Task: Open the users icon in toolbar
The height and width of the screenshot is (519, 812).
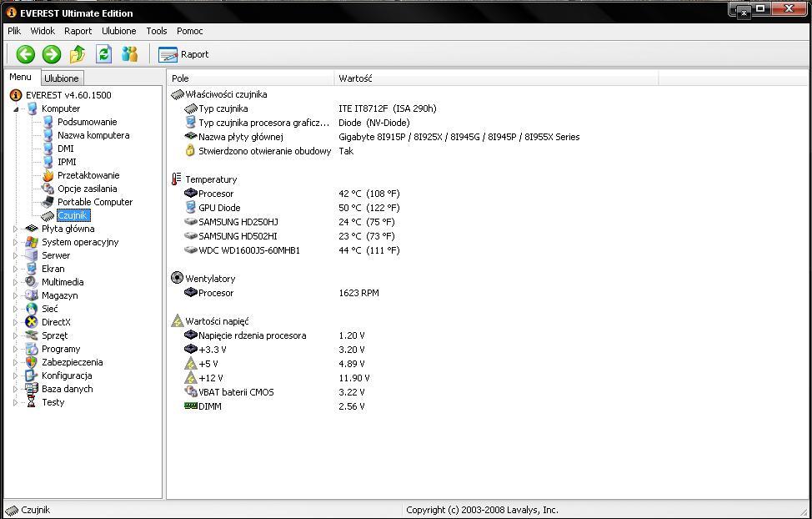Action: [x=129, y=54]
